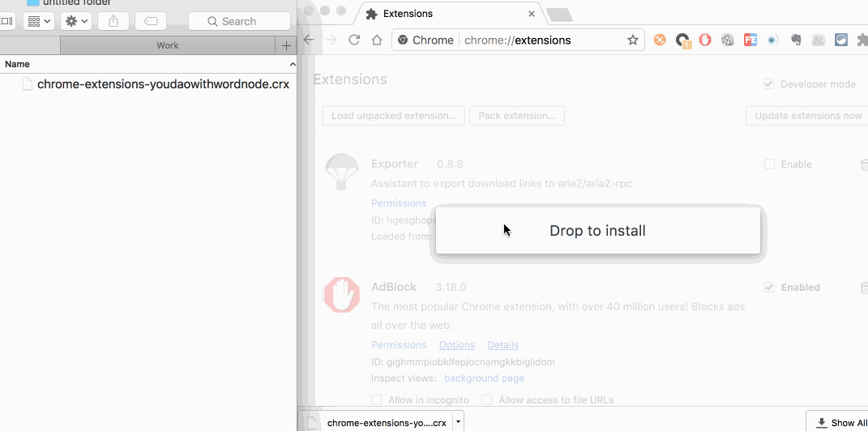The image size is (868, 431).
Task: Go back in Chrome history
Action: (309, 40)
